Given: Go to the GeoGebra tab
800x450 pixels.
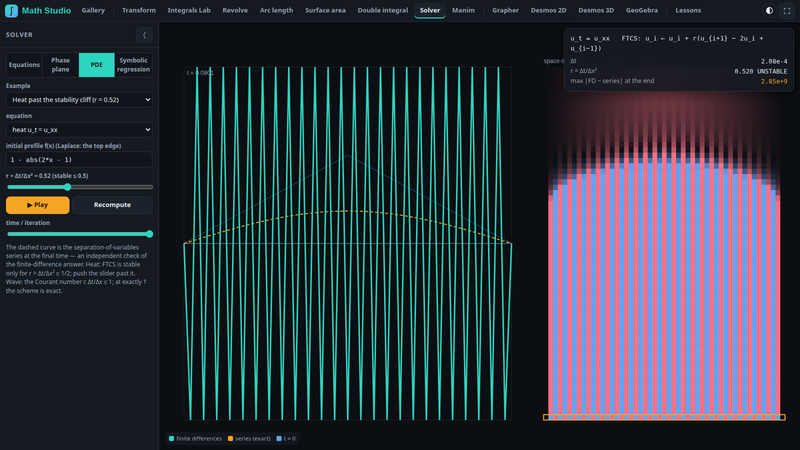Looking at the screenshot, I should coord(642,10).
